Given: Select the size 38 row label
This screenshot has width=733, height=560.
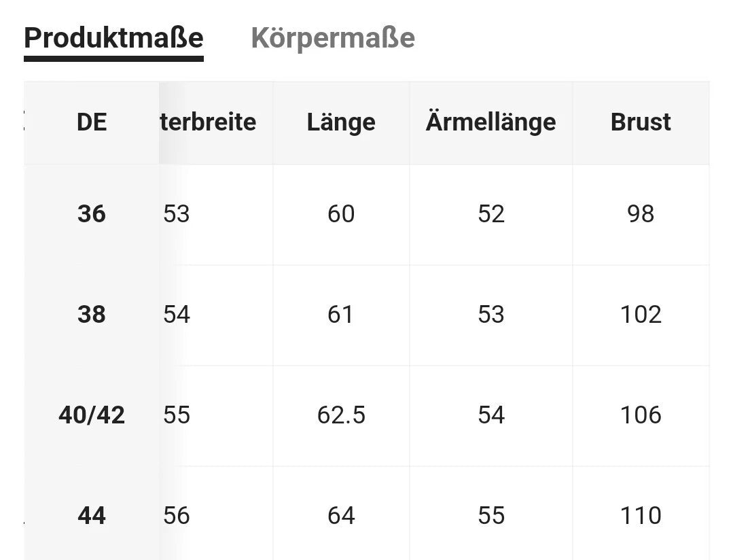Looking at the screenshot, I should point(92,315).
